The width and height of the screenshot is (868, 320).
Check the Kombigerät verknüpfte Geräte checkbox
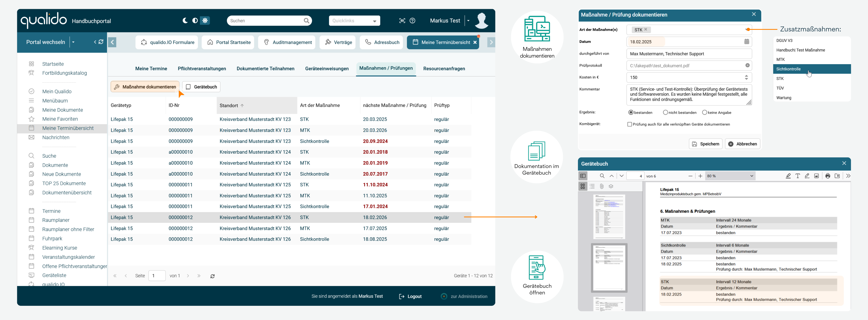point(629,124)
